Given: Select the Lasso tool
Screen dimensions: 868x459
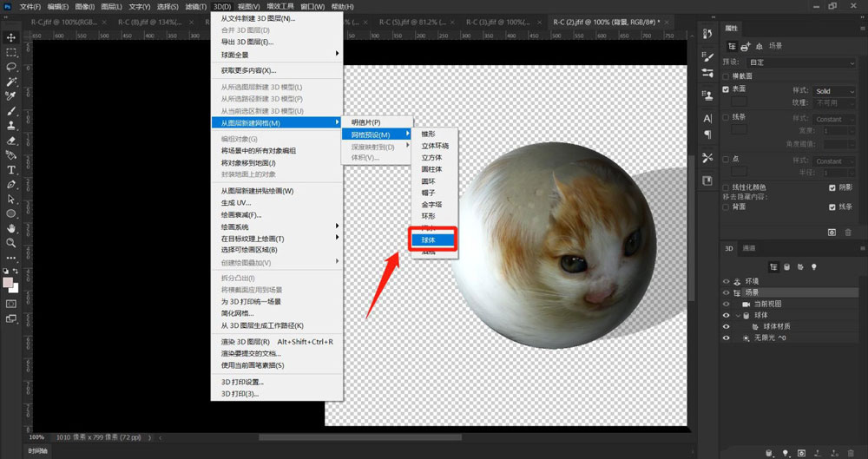Looking at the screenshot, I should 10,67.
